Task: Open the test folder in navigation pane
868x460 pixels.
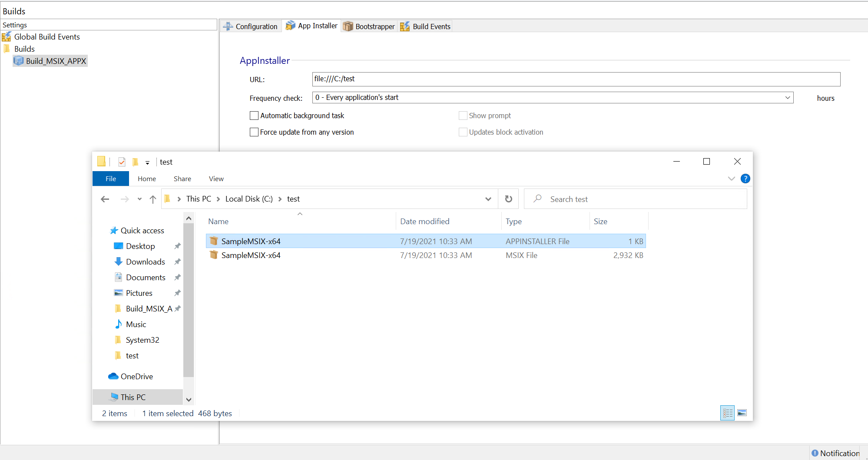Action: pyautogui.click(x=132, y=356)
